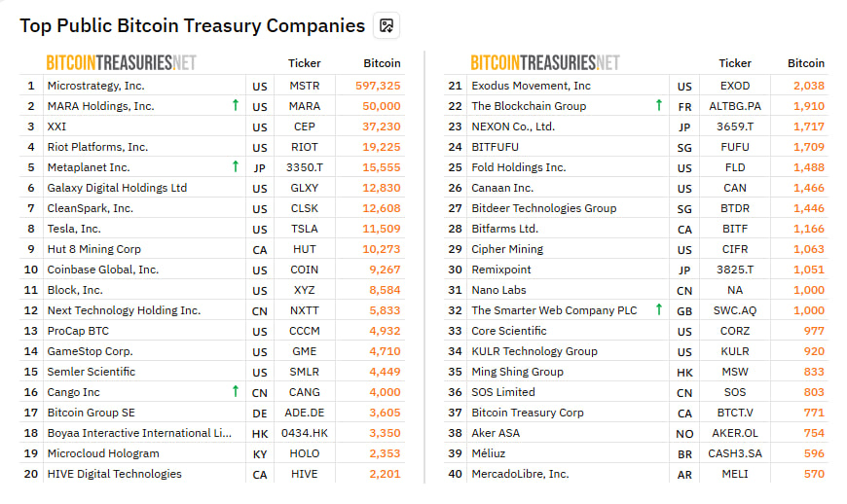The width and height of the screenshot is (847, 504).
Task: Click the left table's Ticker column header
Action: pos(305,63)
